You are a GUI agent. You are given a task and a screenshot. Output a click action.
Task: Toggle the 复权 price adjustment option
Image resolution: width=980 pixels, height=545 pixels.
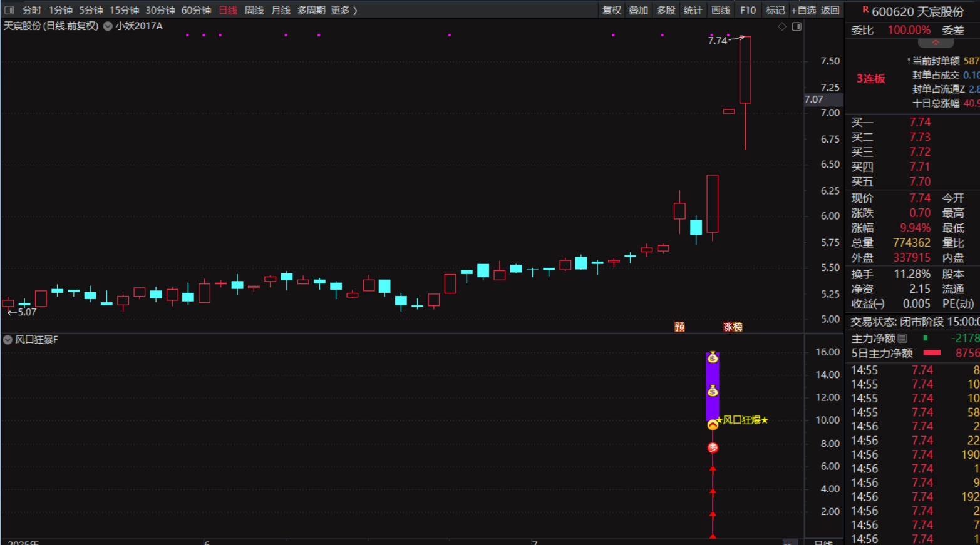point(611,10)
